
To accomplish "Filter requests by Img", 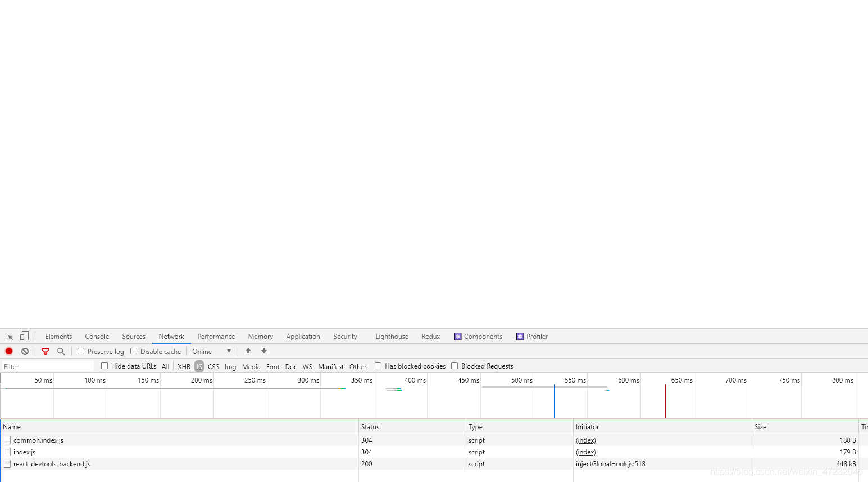I will [x=230, y=366].
